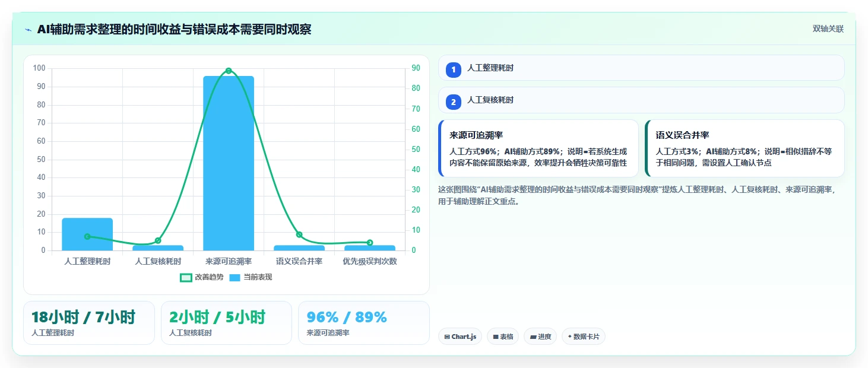Open the 来源可追溯率 info card

(538, 148)
